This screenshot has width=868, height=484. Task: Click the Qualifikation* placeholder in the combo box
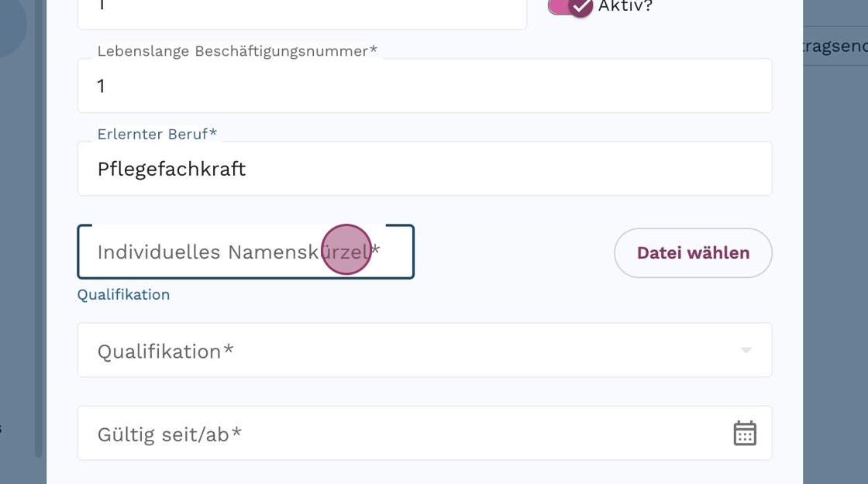coord(166,351)
